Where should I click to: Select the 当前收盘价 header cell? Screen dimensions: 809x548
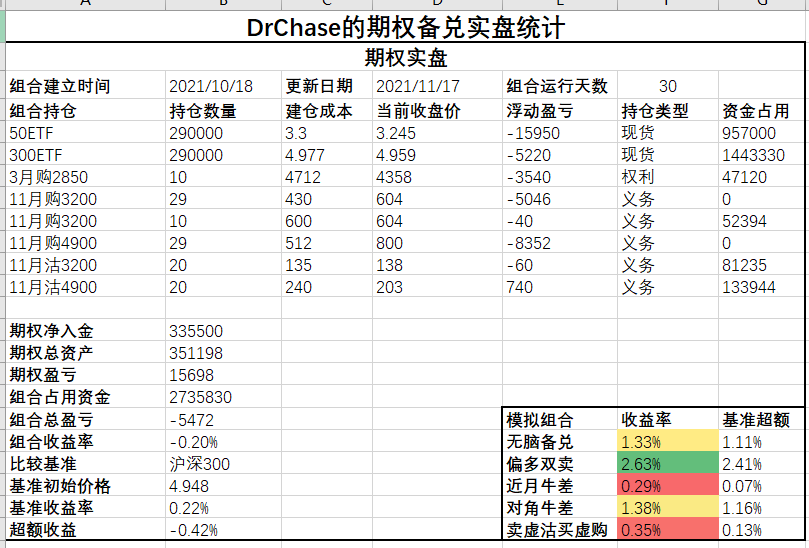[438, 110]
